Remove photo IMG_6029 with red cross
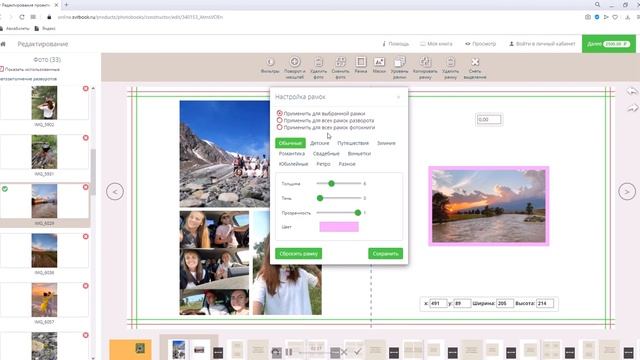This screenshot has width=640, height=360. point(86,187)
